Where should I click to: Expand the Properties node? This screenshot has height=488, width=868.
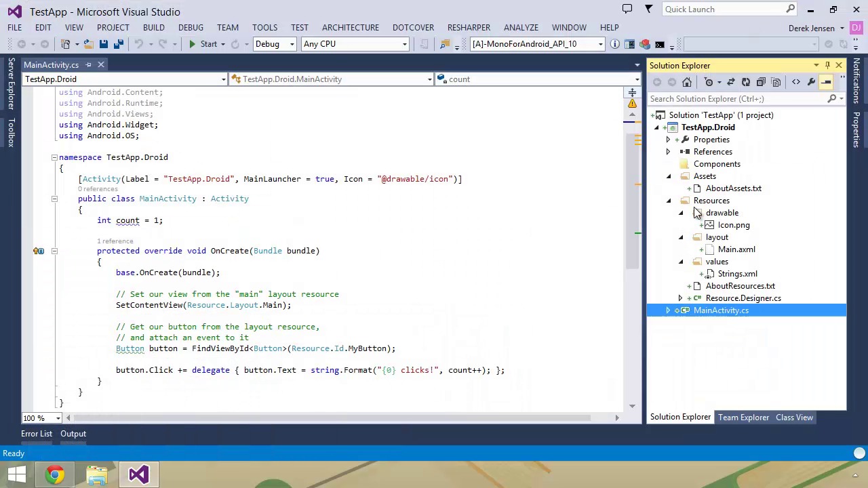[668, 140]
